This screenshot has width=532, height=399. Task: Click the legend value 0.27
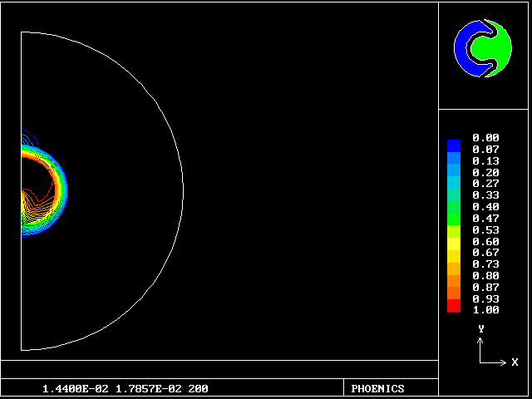[485, 184]
